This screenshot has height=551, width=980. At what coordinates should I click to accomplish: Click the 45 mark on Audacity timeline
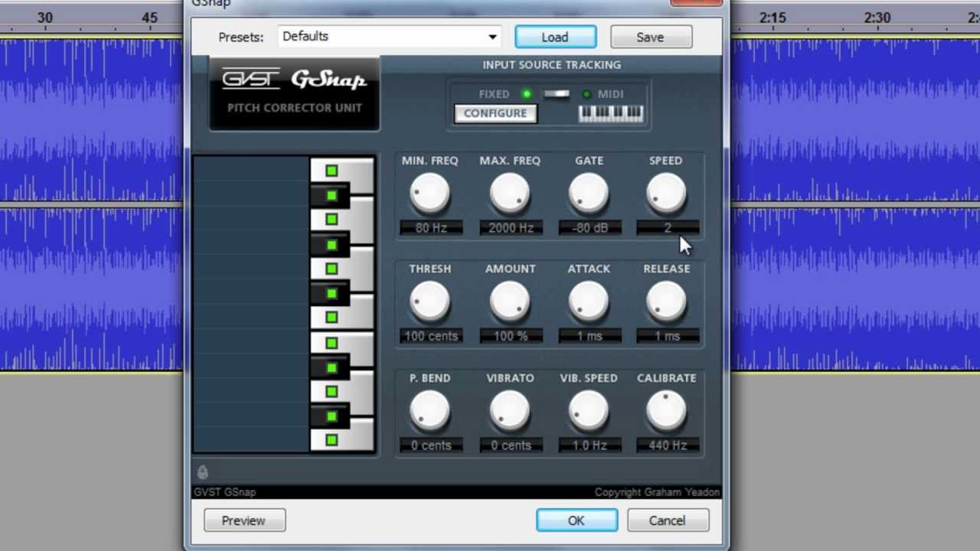[x=150, y=18]
